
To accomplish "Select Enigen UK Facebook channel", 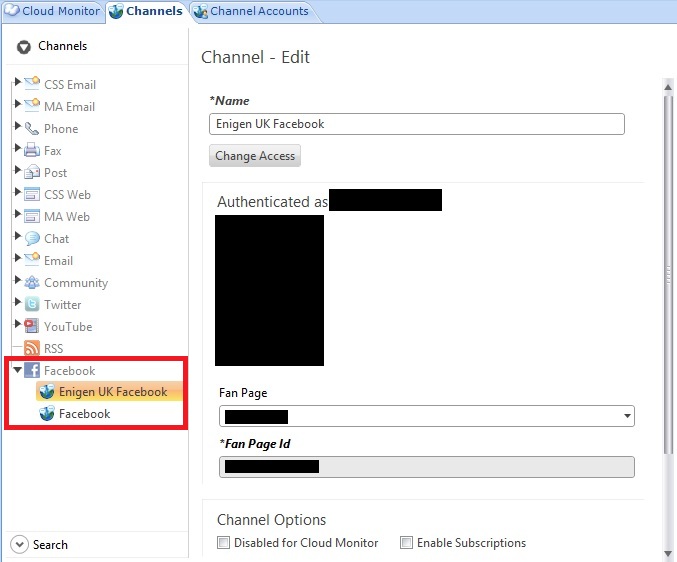I will coord(112,392).
